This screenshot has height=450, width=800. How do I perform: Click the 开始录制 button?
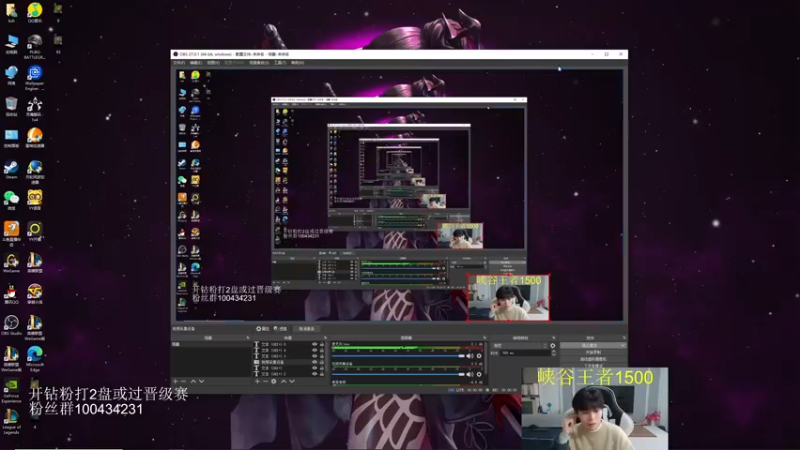pyautogui.click(x=593, y=353)
